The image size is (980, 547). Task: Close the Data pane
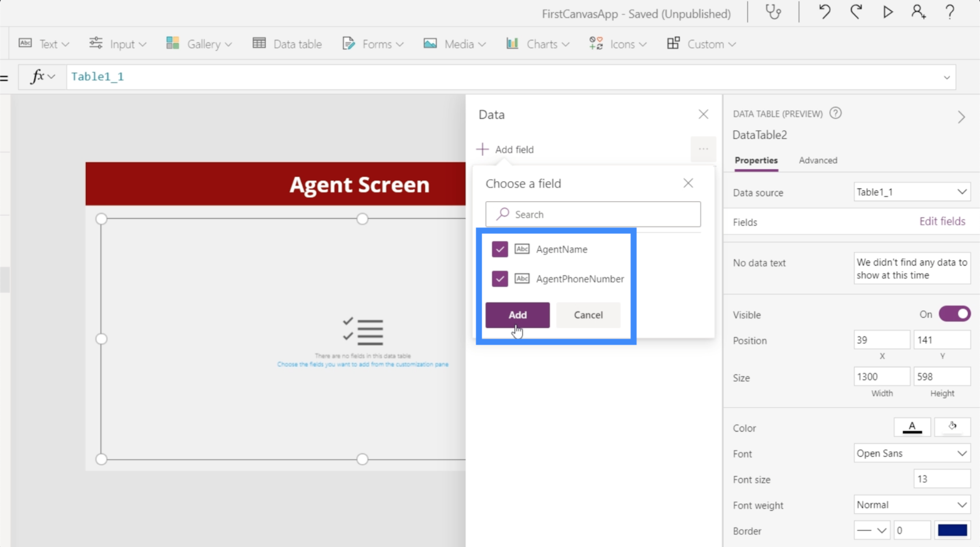(x=703, y=114)
